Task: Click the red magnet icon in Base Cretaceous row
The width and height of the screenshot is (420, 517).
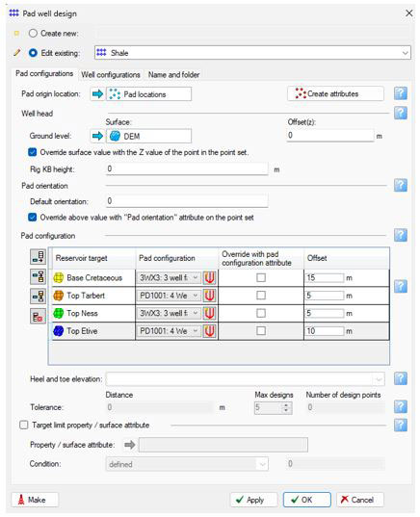Action: pyautogui.click(x=209, y=277)
